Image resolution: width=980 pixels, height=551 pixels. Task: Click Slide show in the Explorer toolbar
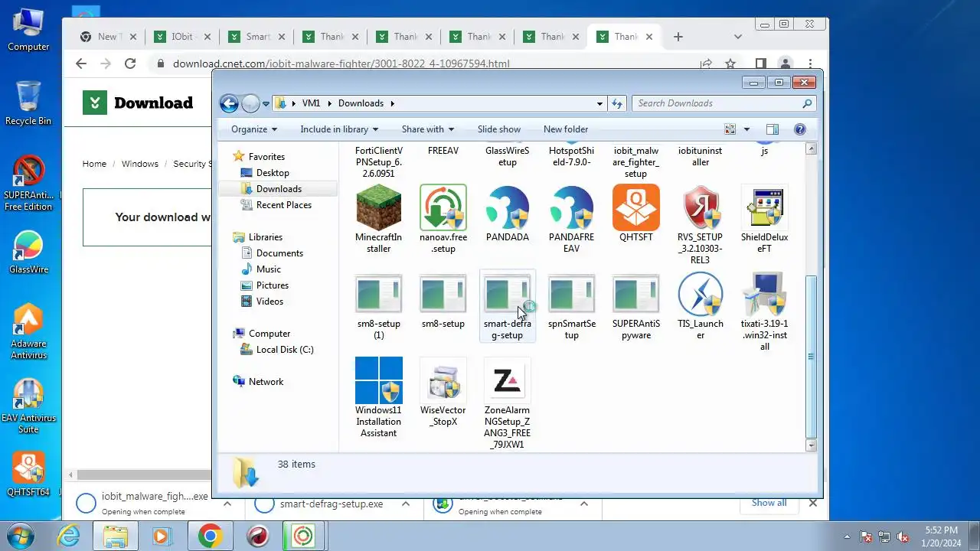tap(499, 129)
